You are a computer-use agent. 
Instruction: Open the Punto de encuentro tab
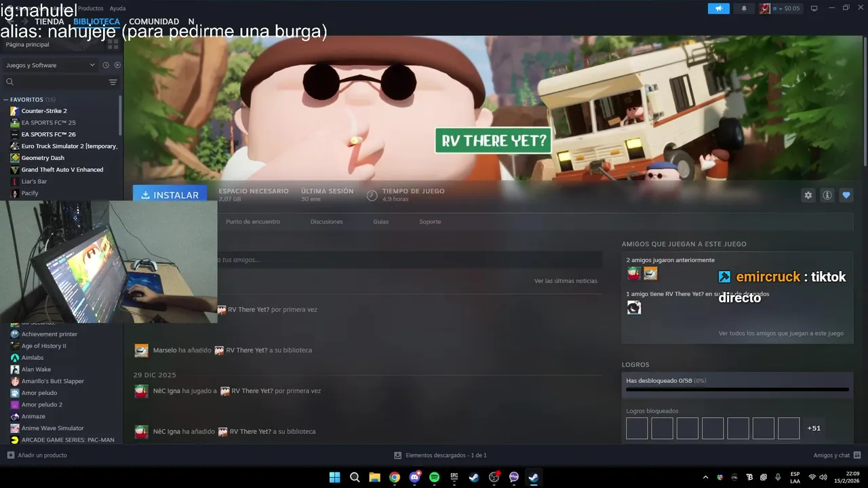pyautogui.click(x=253, y=222)
